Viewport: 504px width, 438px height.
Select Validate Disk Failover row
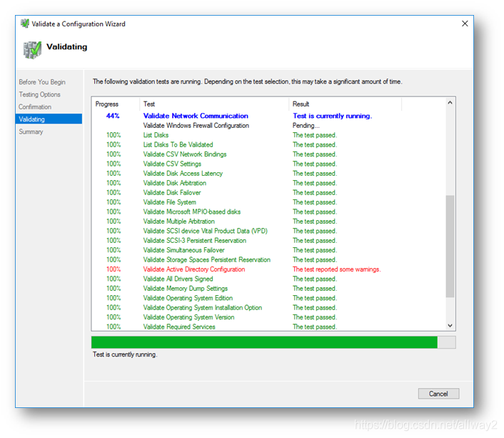coord(268,193)
